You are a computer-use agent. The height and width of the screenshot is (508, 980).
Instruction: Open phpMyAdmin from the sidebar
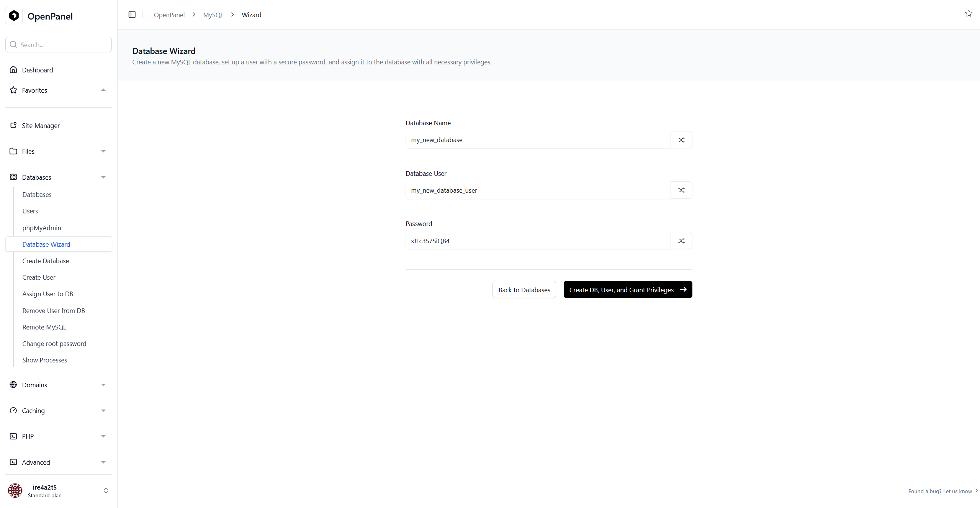[x=41, y=228]
